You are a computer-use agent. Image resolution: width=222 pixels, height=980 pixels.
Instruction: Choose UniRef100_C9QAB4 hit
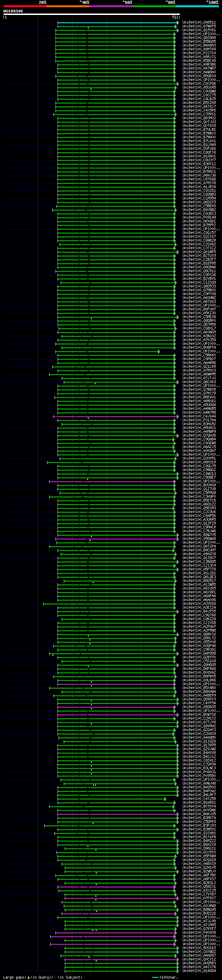click(199, 439)
